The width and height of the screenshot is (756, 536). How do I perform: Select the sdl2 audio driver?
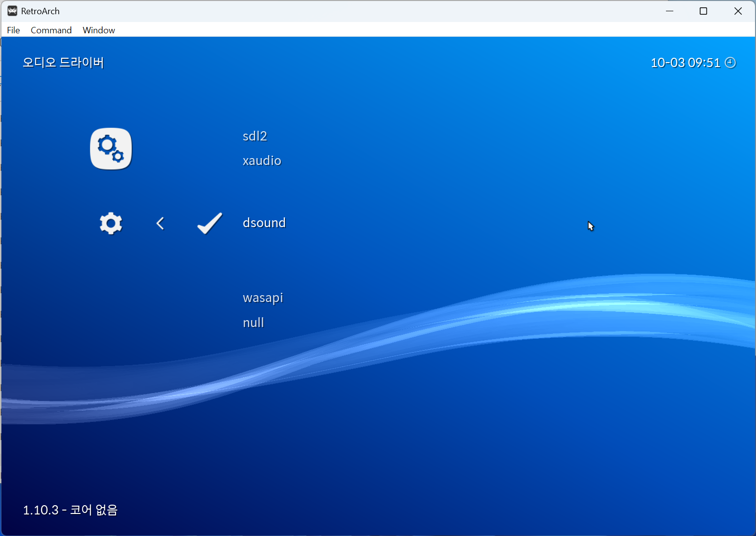click(x=255, y=136)
